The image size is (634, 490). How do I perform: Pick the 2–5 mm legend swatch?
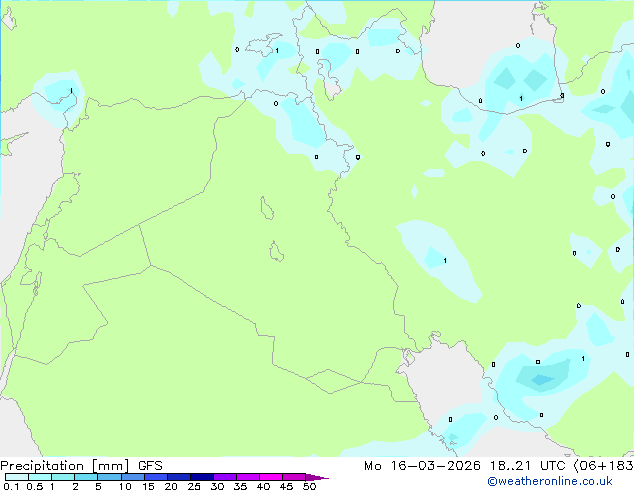[x=86, y=477]
